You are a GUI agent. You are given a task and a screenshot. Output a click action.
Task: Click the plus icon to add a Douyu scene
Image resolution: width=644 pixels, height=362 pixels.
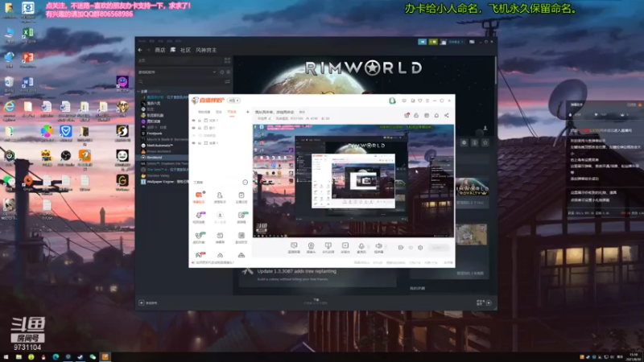[x=248, y=112]
